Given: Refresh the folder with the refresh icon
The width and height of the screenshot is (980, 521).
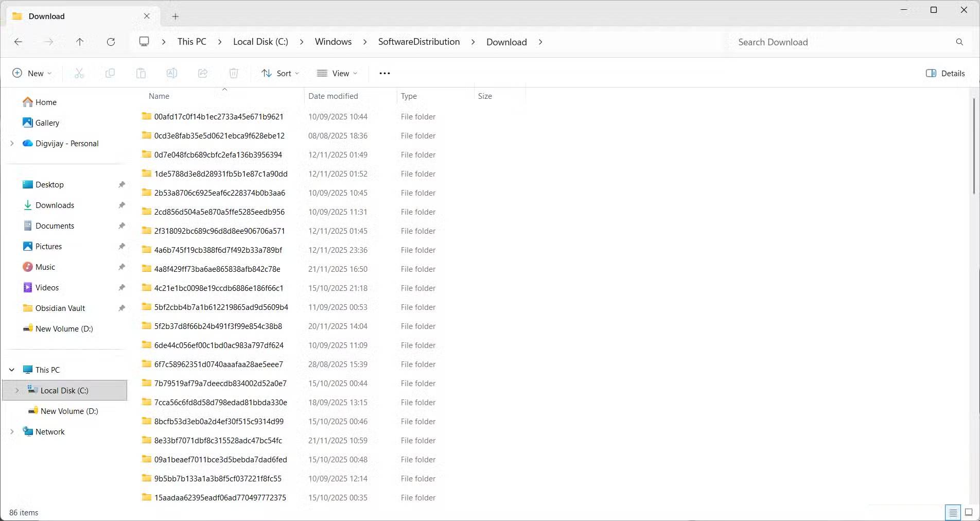Looking at the screenshot, I should pos(111,42).
